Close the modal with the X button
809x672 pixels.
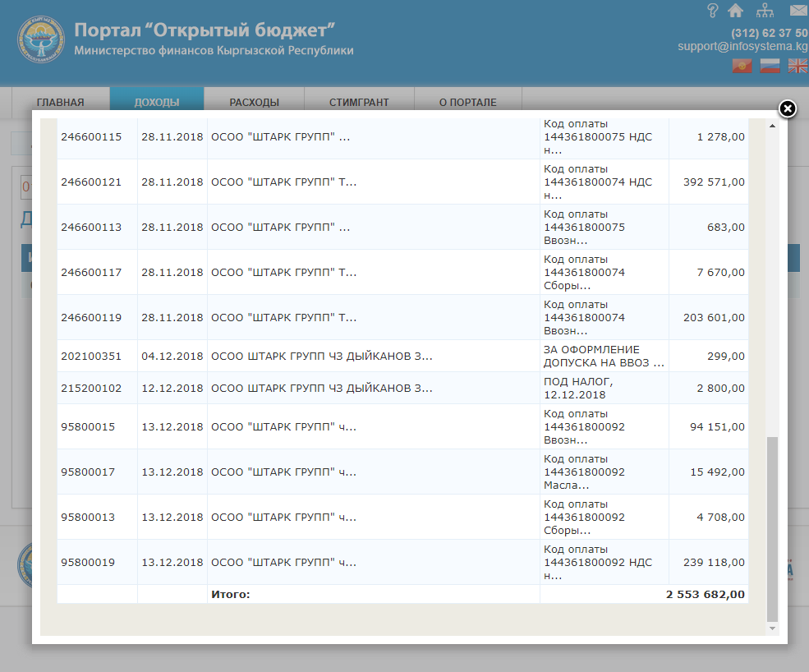pyautogui.click(x=786, y=109)
